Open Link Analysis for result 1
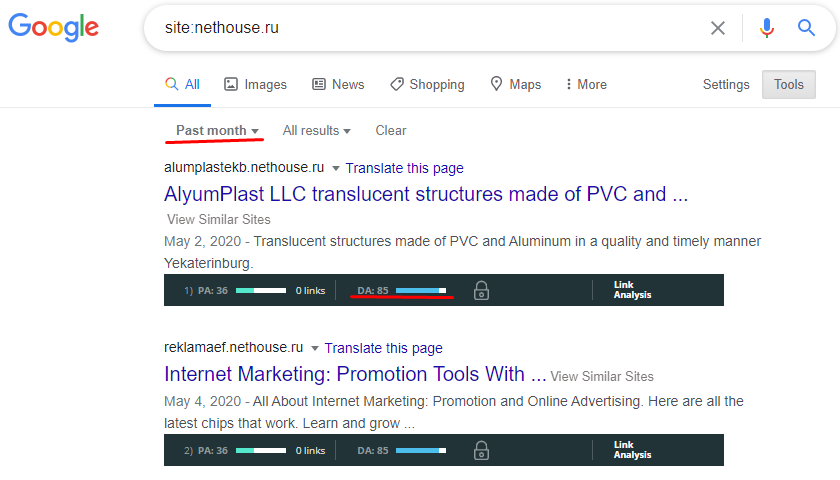This screenshot has height=480, width=840. [632, 290]
